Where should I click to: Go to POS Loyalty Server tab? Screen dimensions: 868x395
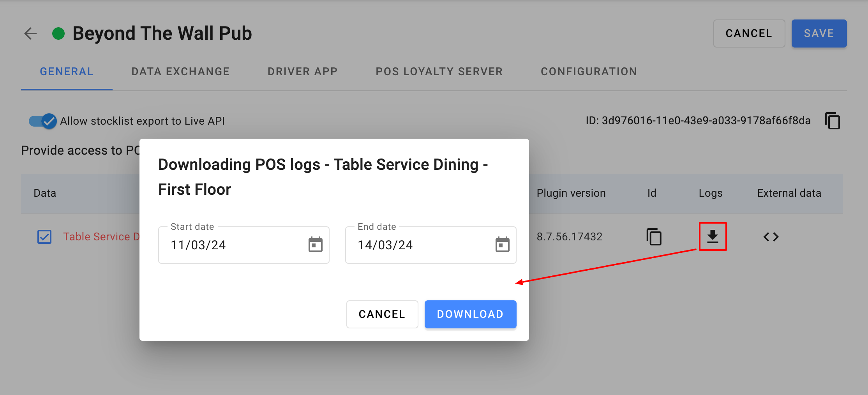[x=439, y=72]
